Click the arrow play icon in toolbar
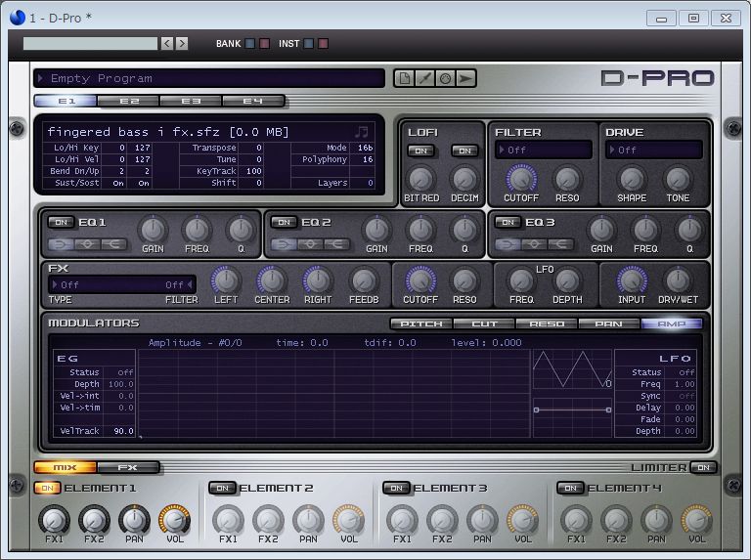The width and height of the screenshot is (751, 560). 465,78
